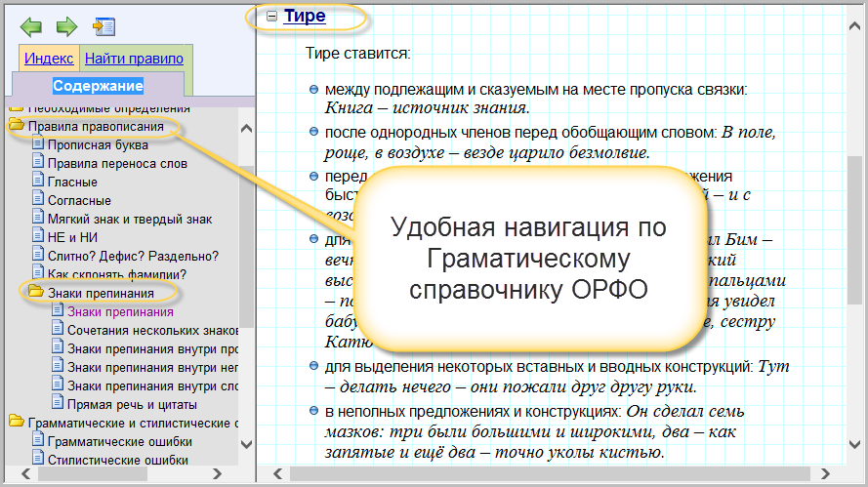Open Грамматические ошибки topic
The width and height of the screenshot is (868, 487).
point(119,442)
